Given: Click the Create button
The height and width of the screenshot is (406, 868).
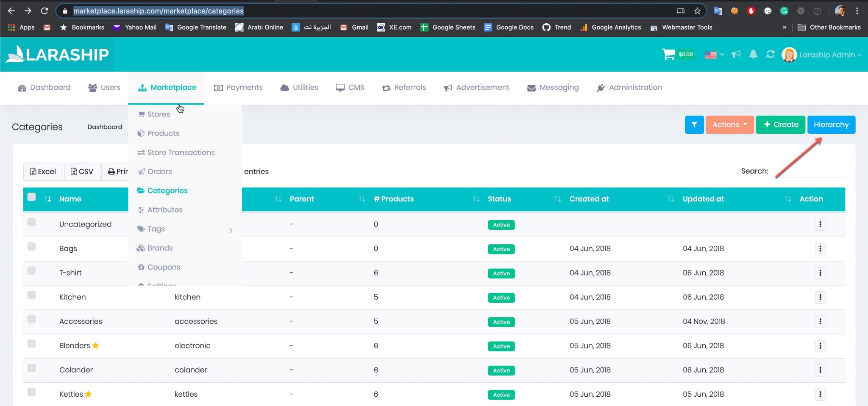Looking at the screenshot, I should pos(781,124).
